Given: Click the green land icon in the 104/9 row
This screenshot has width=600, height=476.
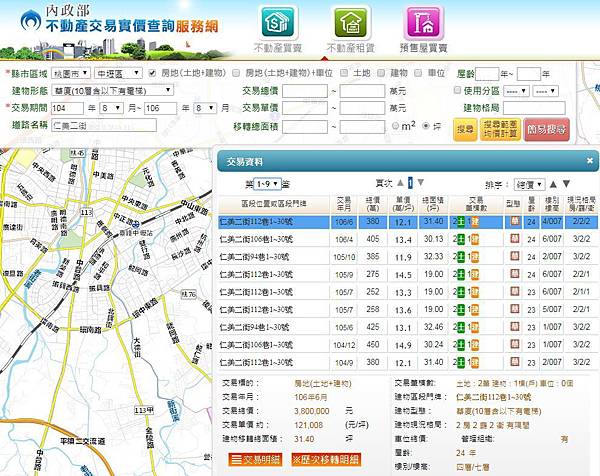Looking at the screenshot, I should tap(461, 362).
